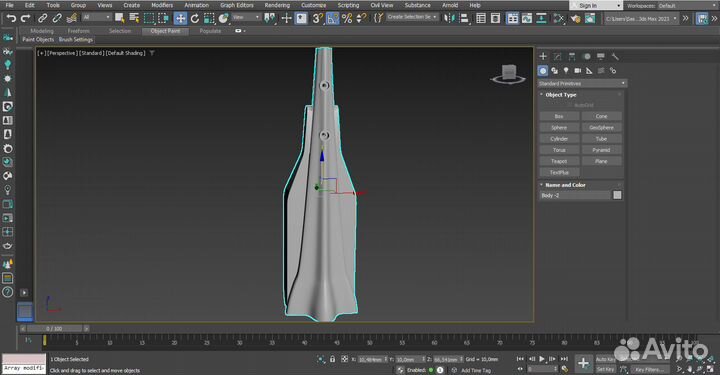Open the Select by Name list
This screenshot has width=720, height=375.
134,18
